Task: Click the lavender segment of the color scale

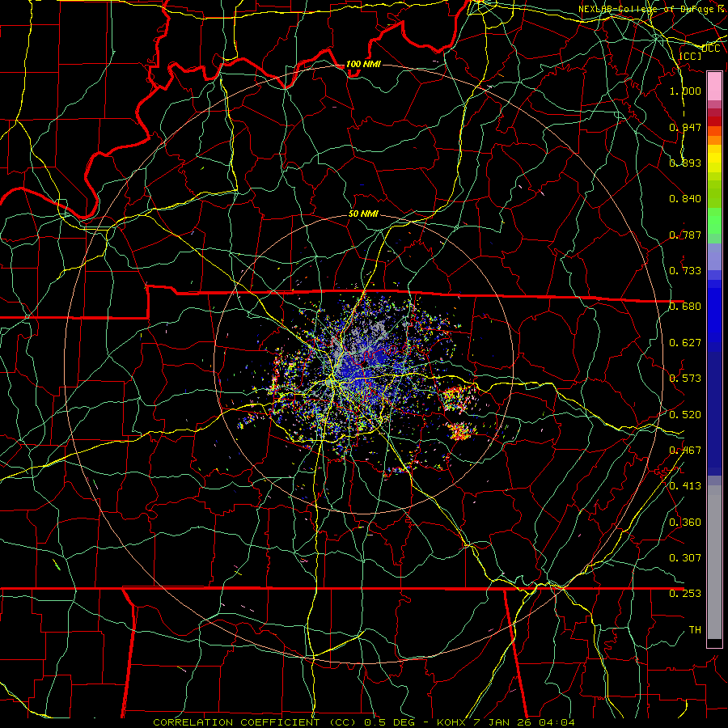Action: point(714,257)
